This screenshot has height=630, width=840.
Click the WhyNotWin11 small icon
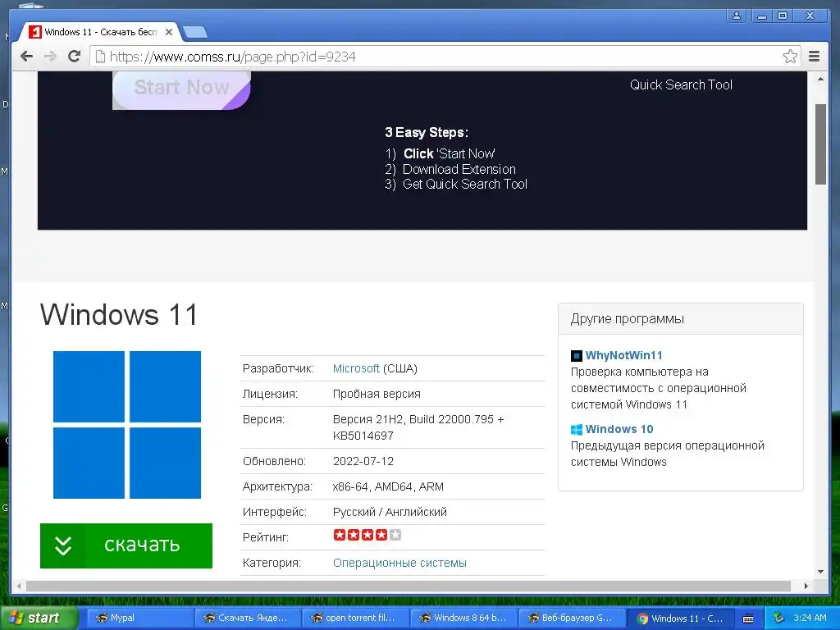coord(577,356)
